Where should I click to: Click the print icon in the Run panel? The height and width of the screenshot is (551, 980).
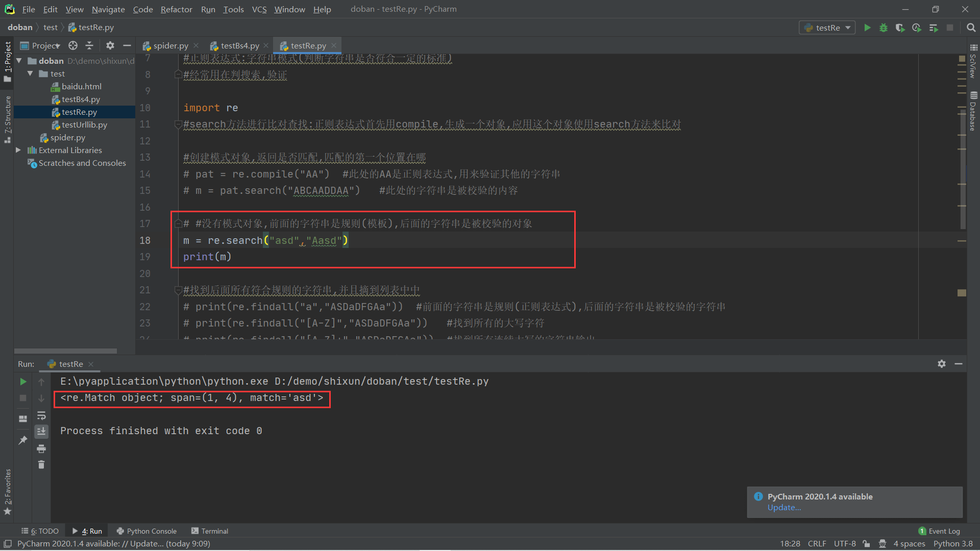(x=41, y=449)
